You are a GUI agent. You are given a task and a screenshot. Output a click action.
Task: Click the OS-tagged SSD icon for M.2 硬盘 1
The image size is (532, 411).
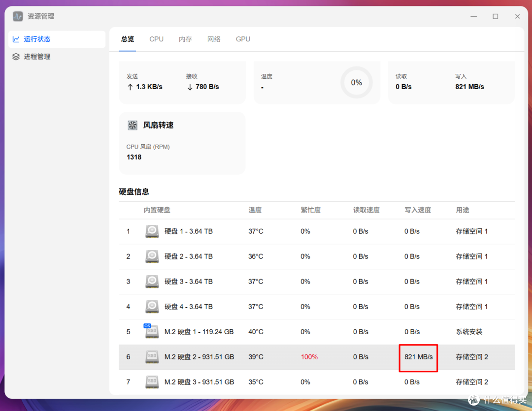click(x=151, y=331)
